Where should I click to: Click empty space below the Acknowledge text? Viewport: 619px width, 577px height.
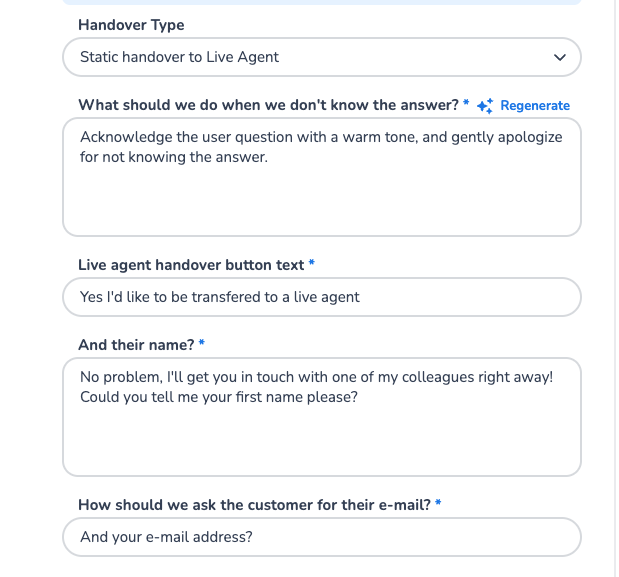point(320,205)
